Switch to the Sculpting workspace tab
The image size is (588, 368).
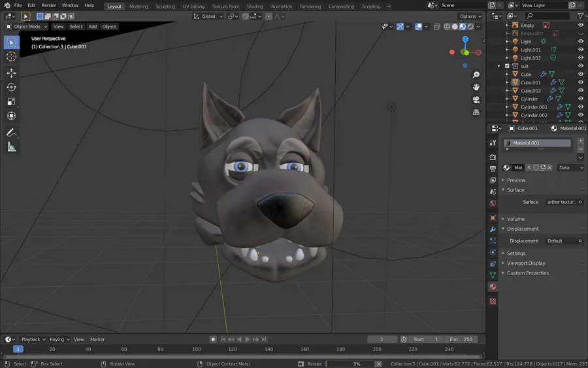(x=165, y=7)
